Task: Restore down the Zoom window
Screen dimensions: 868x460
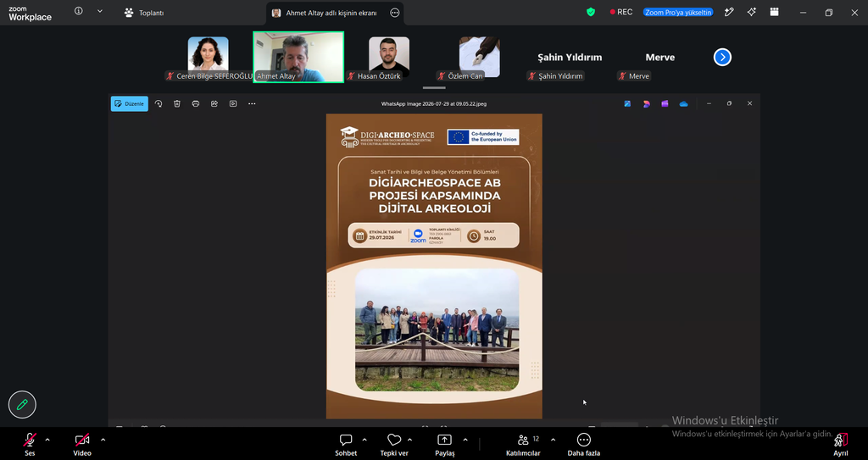Action: (x=829, y=13)
